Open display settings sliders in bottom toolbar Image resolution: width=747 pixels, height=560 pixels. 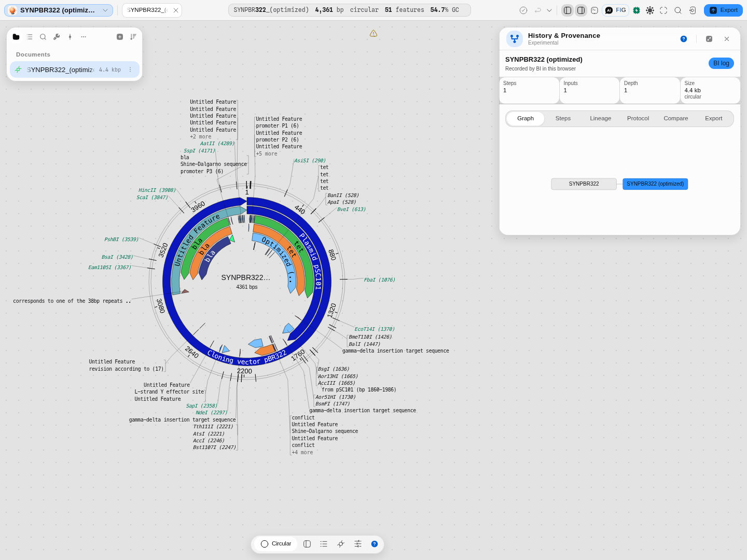point(358,544)
